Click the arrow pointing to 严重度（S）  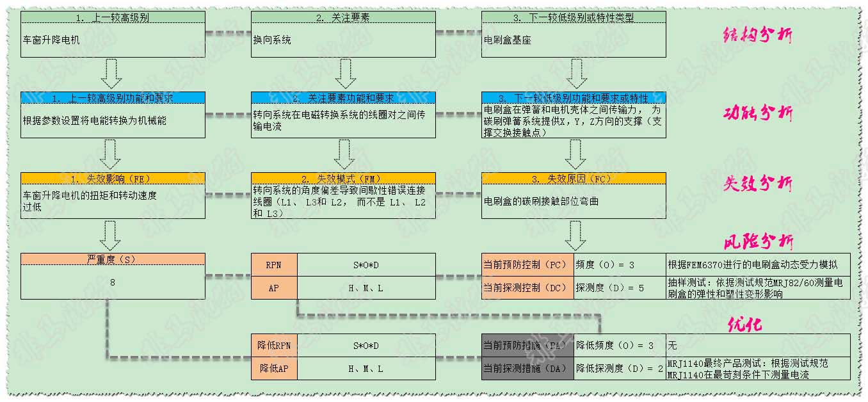(x=113, y=235)
